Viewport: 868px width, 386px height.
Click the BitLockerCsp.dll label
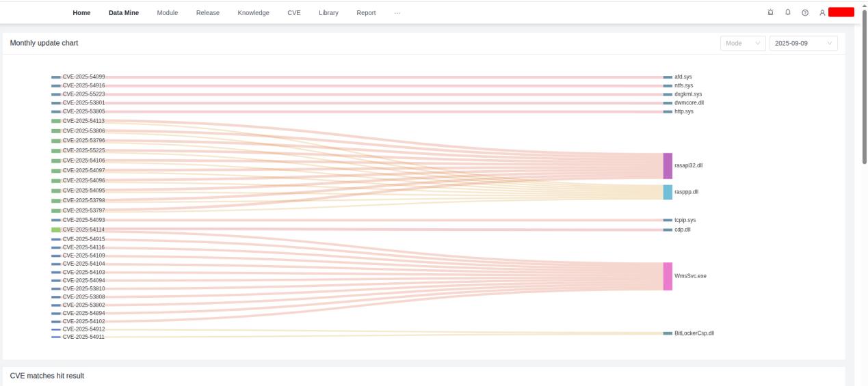[x=694, y=333]
